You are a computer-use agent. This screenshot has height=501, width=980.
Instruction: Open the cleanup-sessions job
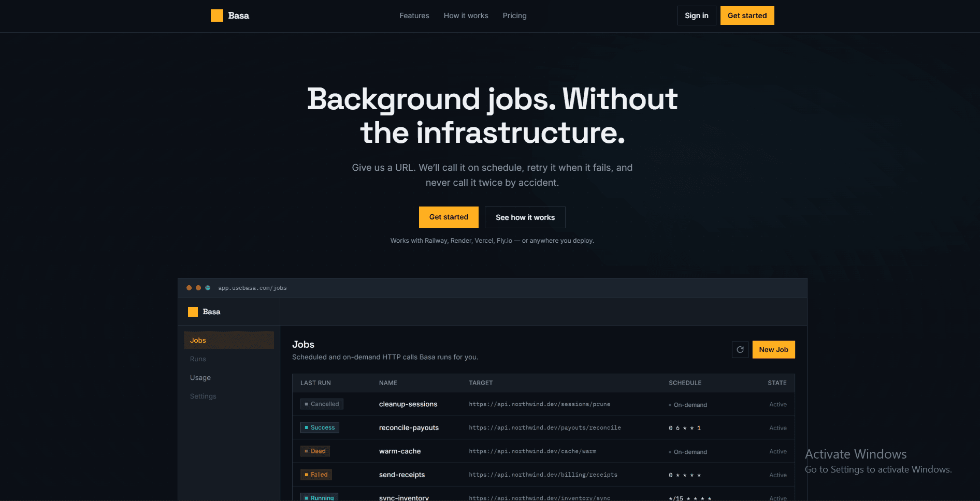[x=408, y=404]
